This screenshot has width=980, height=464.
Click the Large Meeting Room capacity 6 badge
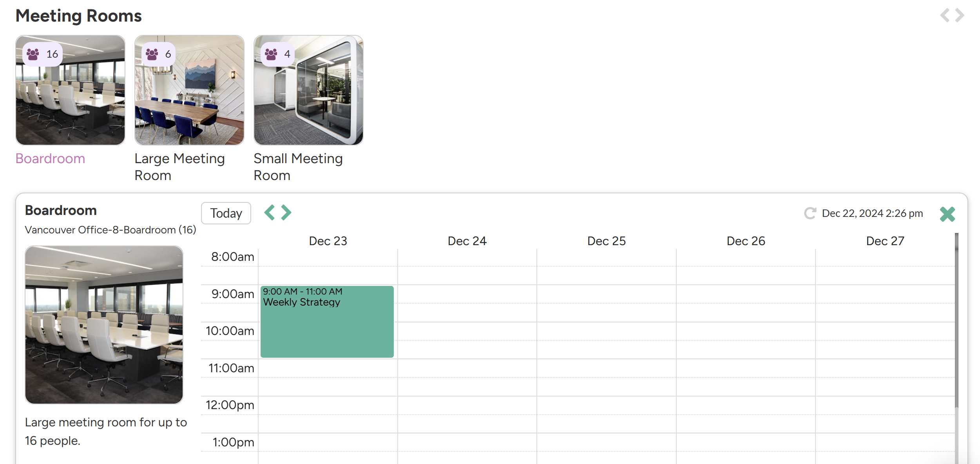[159, 54]
